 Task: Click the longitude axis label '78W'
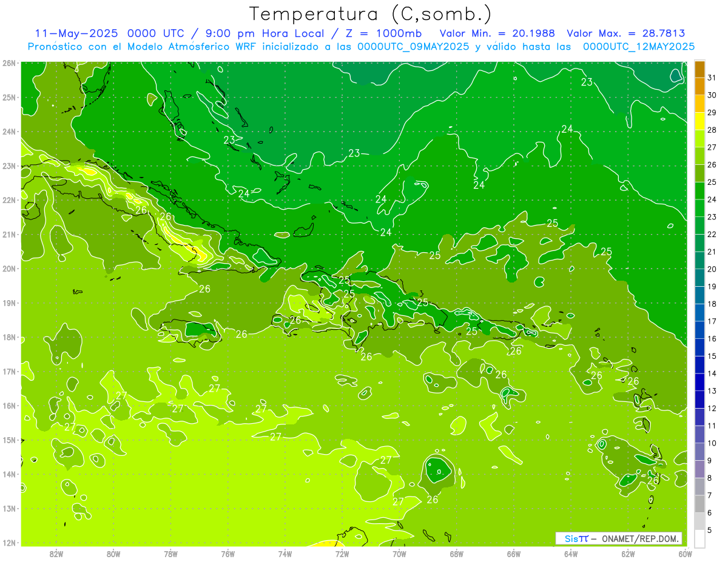coord(170,554)
